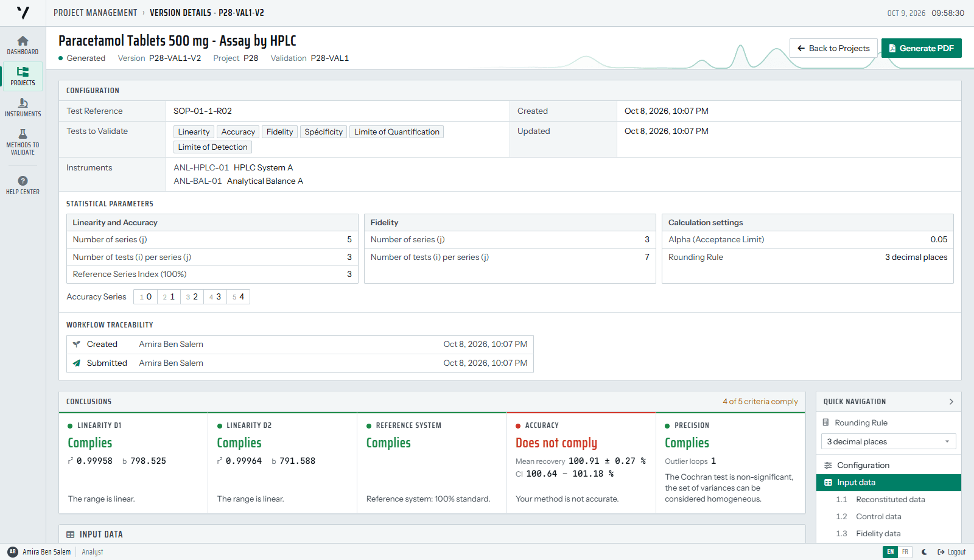Click the Accuracy test tag

[238, 131]
